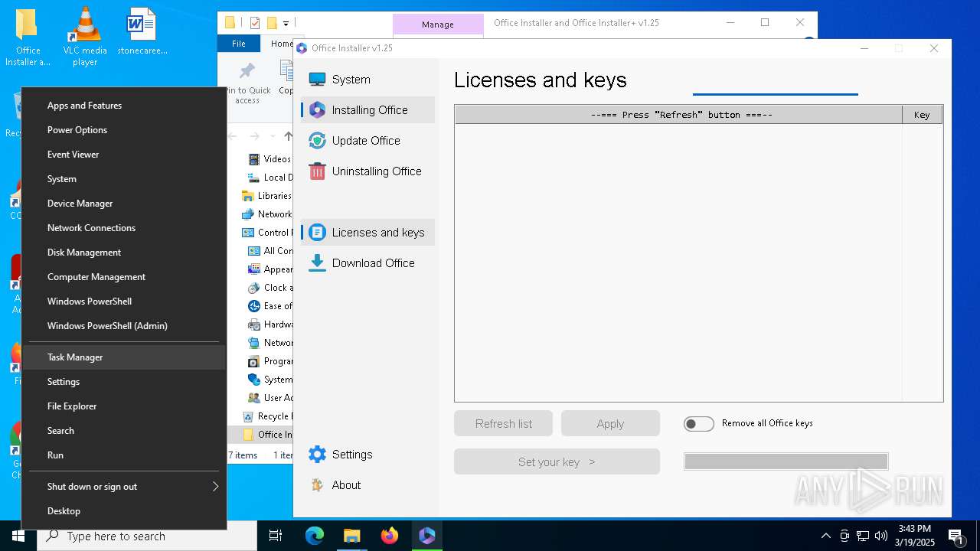The height and width of the screenshot is (551, 980).
Task: Select Libraries in Explorer navigation tree
Action: tap(266, 196)
